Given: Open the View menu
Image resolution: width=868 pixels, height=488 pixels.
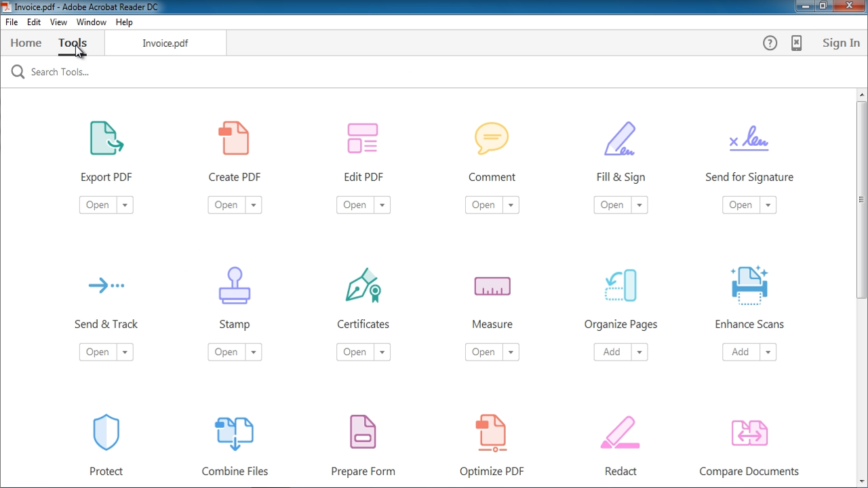Looking at the screenshot, I should tap(58, 22).
